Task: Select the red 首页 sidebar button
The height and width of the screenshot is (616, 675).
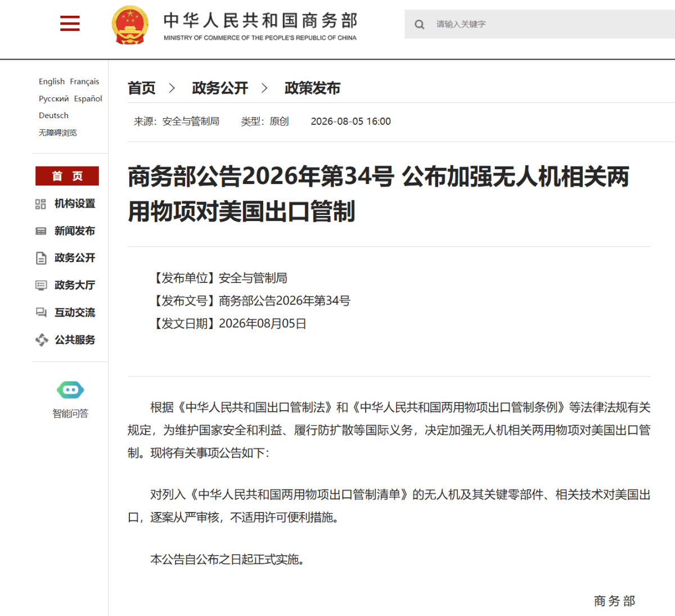Action: click(67, 176)
